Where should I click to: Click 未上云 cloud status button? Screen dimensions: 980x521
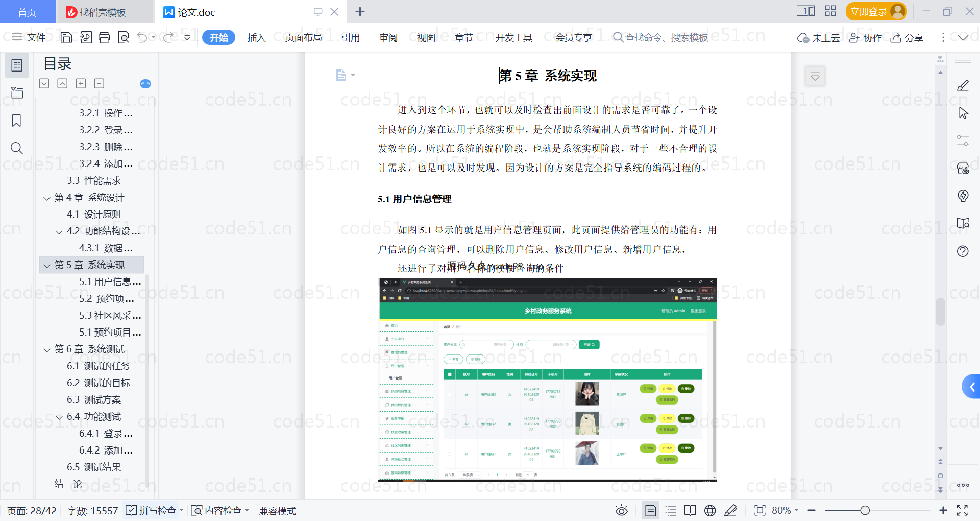point(819,38)
